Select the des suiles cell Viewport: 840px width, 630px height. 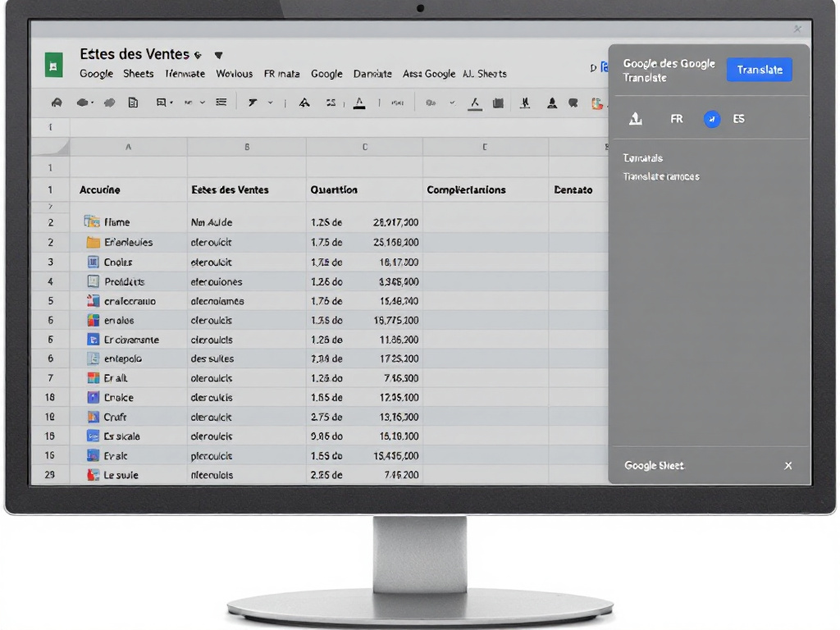(x=246, y=358)
